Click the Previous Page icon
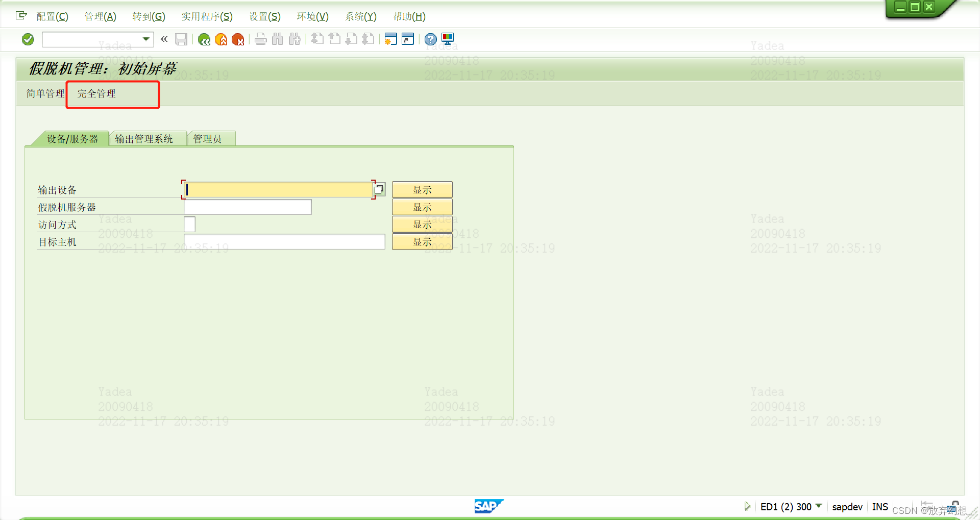The height and width of the screenshot is (520, 980). click(x=334, y=39)
